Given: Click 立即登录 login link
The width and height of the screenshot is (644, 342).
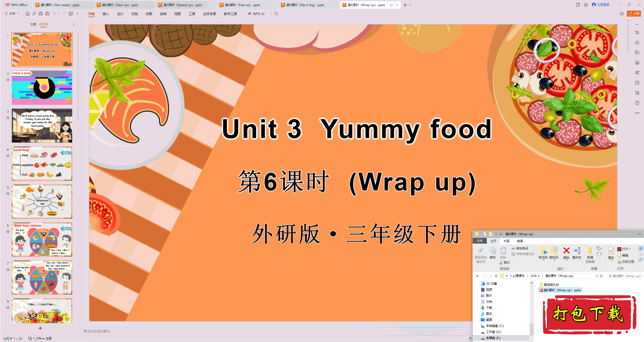Looking at the screenshot, I should tap(601, 5).
